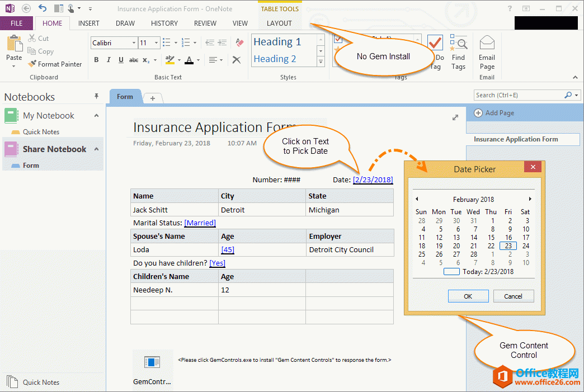The width and height of the screenshot is (584, 392).
Task: Open the LAYOUT tab under TABLE TOOLS
Action: click(279, 23)
